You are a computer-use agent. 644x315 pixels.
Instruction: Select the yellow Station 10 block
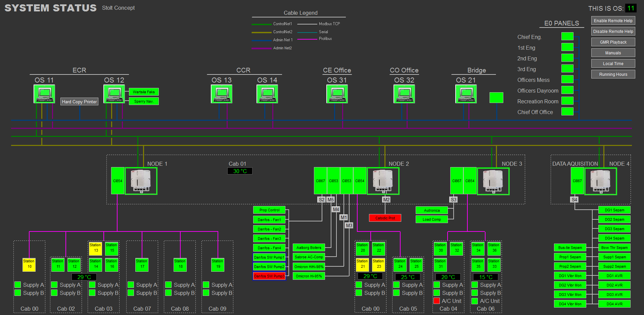(29, 264)
